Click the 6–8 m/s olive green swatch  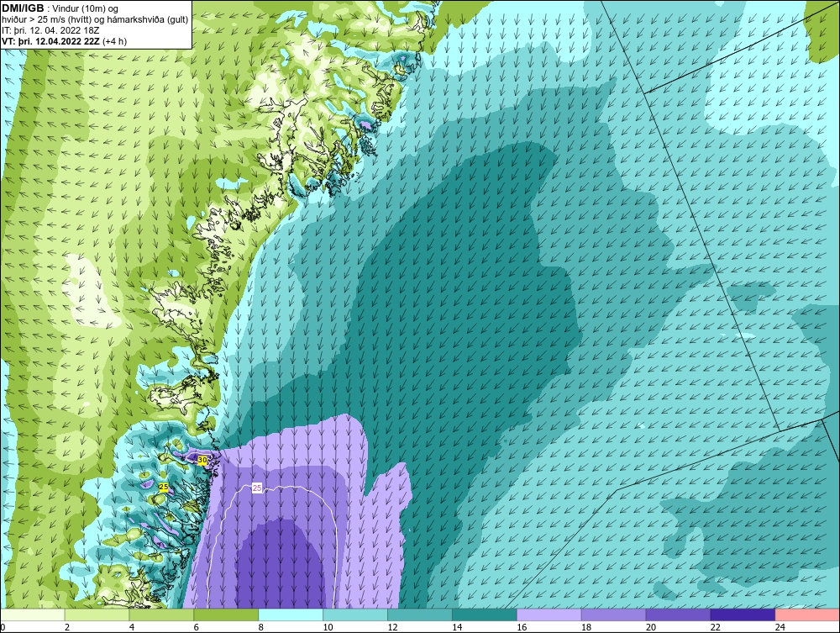(x=226, y=615)
